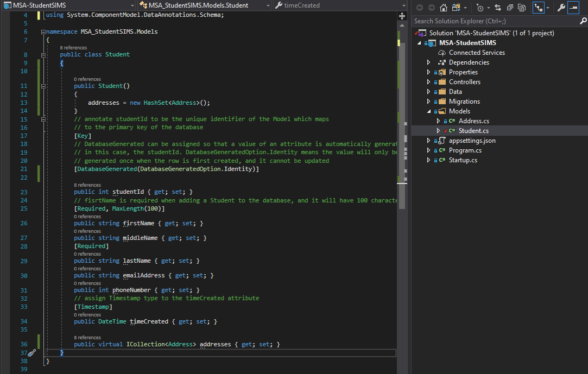Expand Startup.cs node
The image size is (588, 374).
click(x=428, y=160)
